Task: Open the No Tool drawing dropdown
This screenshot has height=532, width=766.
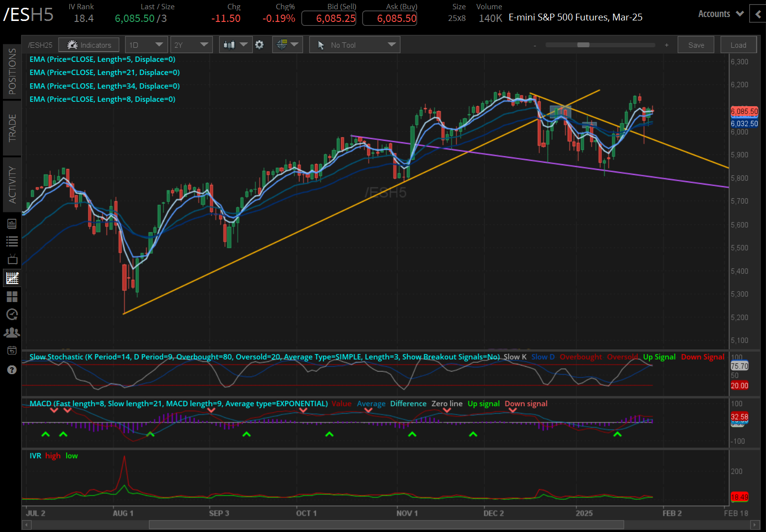Action: click(355, 45)
